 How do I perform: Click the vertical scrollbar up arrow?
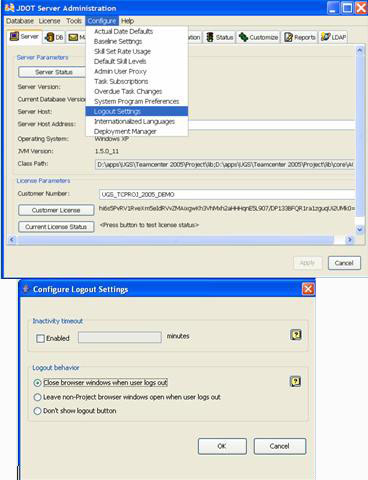coord(359,51)
